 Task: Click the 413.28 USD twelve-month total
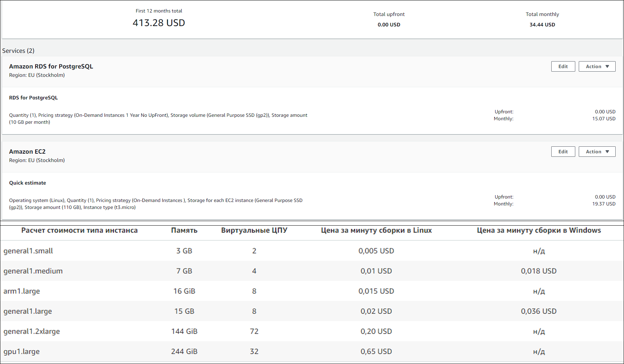pyautogui.click(x=159, y=23)
